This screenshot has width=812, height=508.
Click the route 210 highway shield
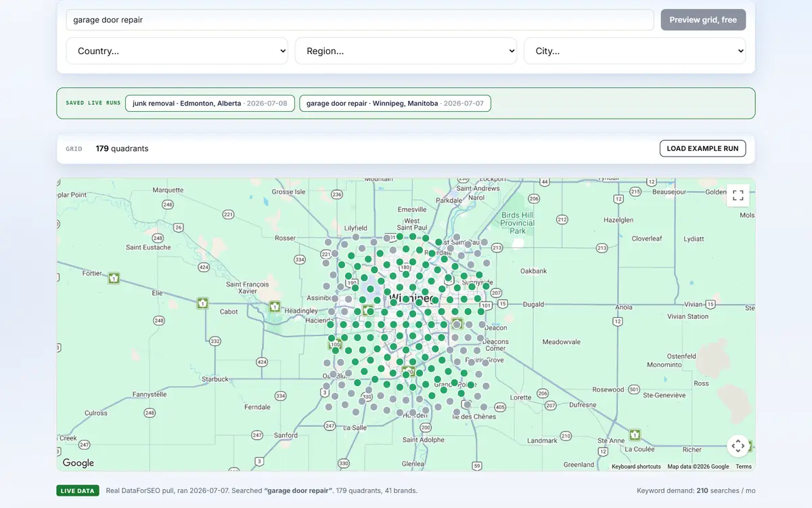pos(566,436)
